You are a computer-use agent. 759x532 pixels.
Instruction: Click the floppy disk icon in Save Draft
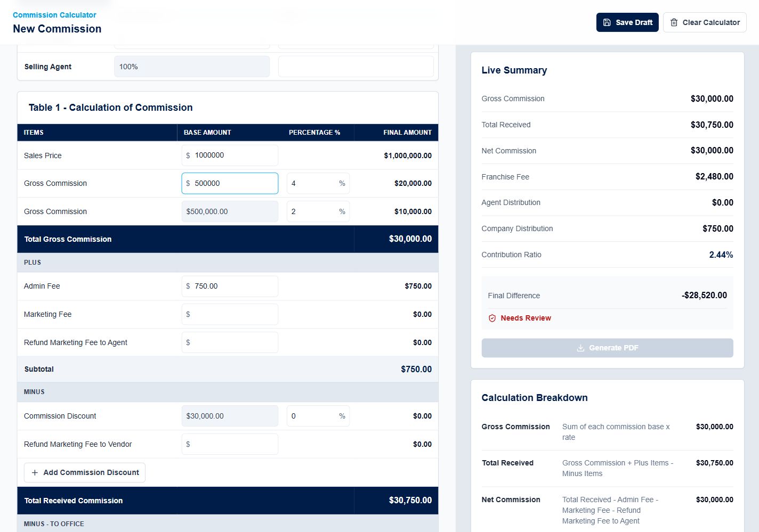pos(607,22)
